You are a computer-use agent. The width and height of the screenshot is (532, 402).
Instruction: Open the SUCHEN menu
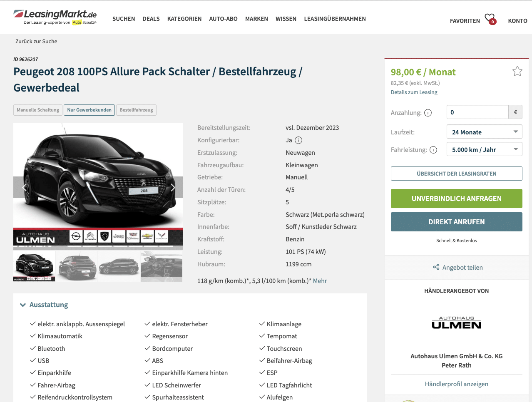point(124,19)
